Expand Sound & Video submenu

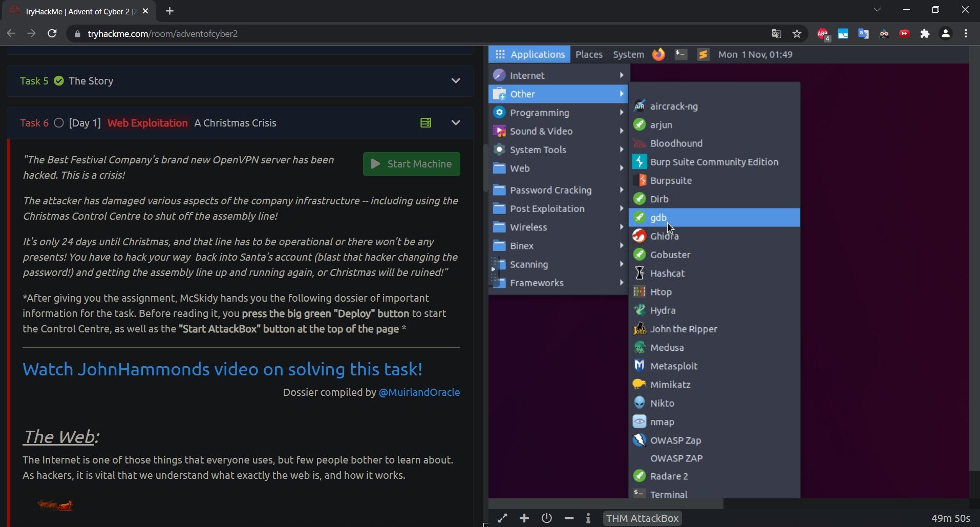(559, 131)
